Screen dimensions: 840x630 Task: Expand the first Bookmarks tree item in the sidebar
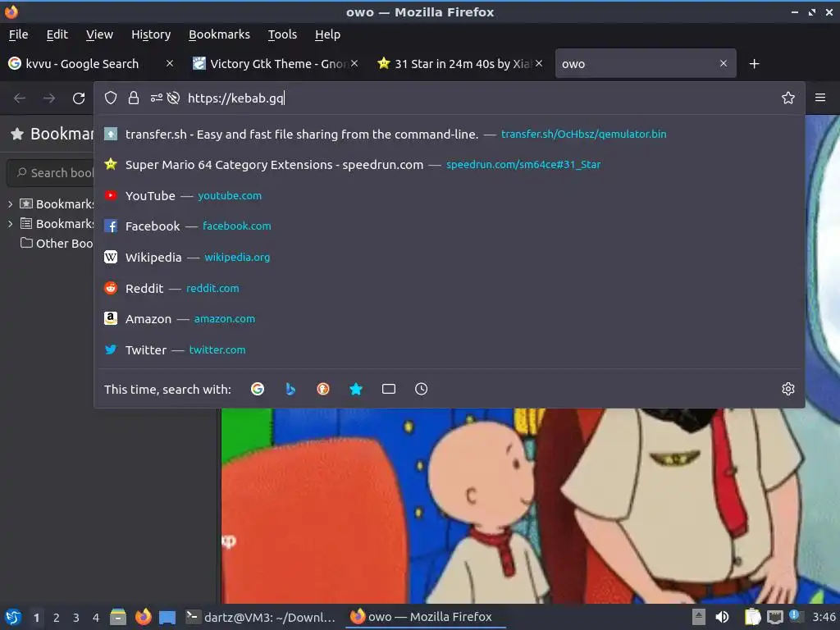10,204
